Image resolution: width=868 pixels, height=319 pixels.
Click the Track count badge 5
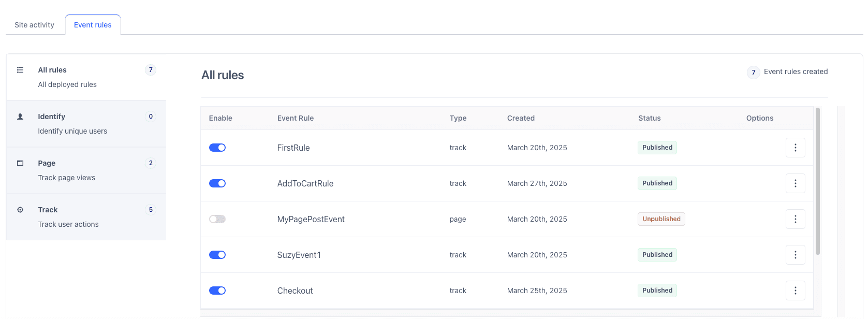point(151,210)
